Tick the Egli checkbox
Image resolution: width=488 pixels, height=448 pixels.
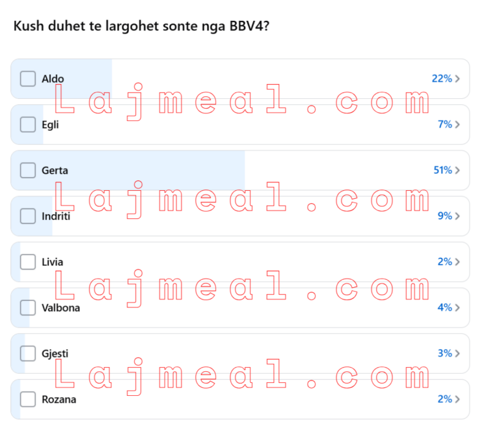[x=28, y=124]
